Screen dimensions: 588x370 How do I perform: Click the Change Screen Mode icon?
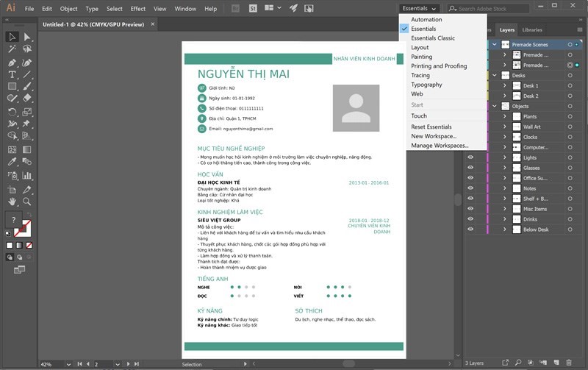tap(20, 269)
